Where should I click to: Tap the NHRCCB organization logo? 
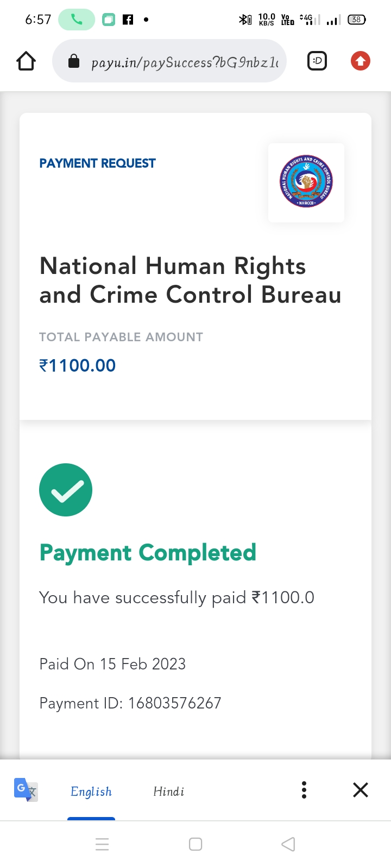point(306,182)
